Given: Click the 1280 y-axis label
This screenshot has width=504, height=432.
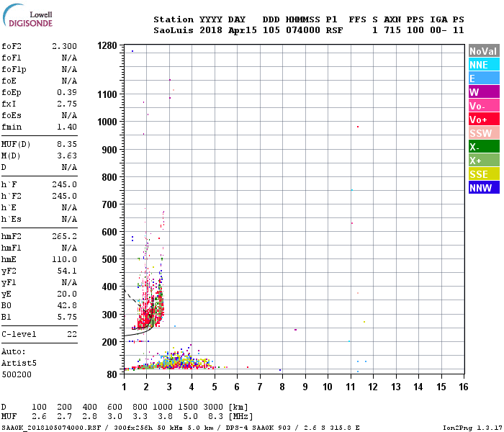Looking at the screenshot, I should (x=107, y=45).
